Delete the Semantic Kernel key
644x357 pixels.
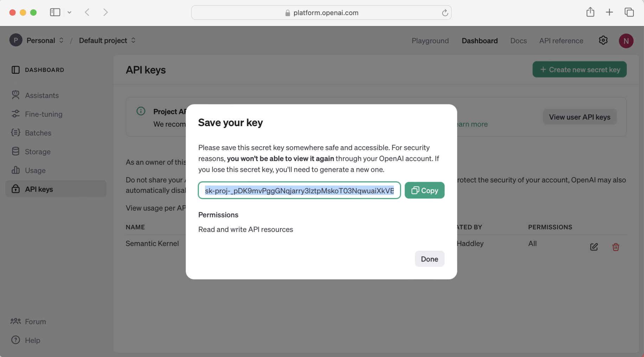[615, 247]
